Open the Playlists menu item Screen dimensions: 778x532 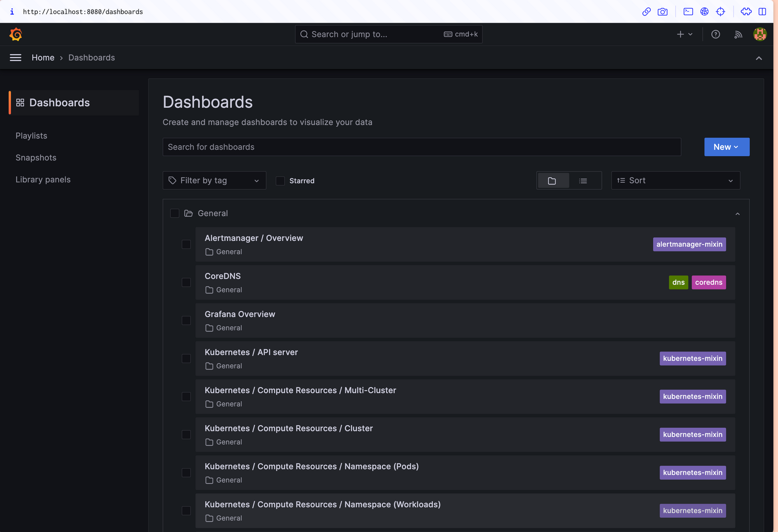click(32, 135)
